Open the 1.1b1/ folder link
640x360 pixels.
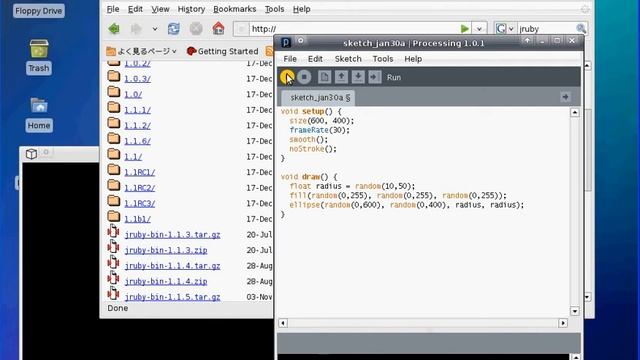(x=138, y=219)
